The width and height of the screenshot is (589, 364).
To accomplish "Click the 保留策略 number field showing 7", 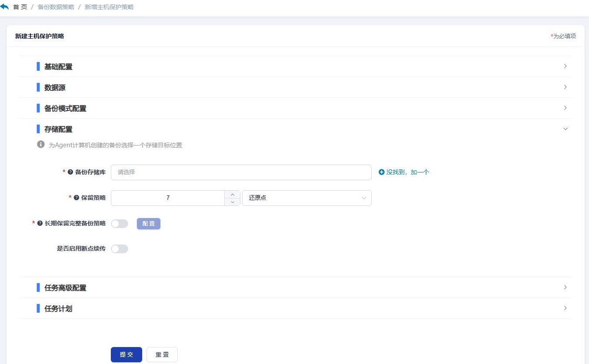I will click(168, 198).
